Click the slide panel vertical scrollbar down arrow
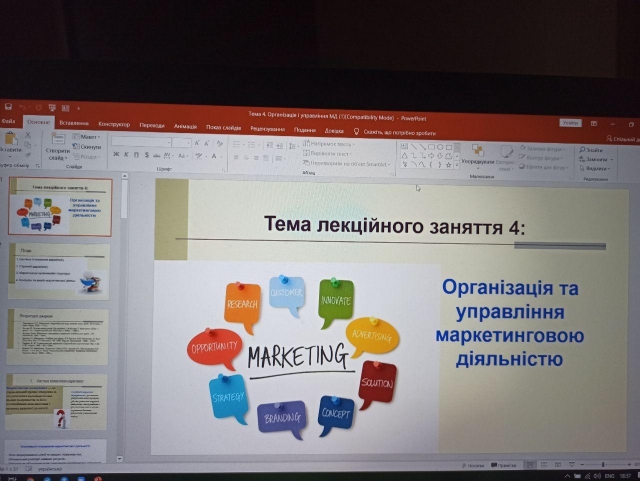Screen dimensions: 640x481 [x=119, y=459]
